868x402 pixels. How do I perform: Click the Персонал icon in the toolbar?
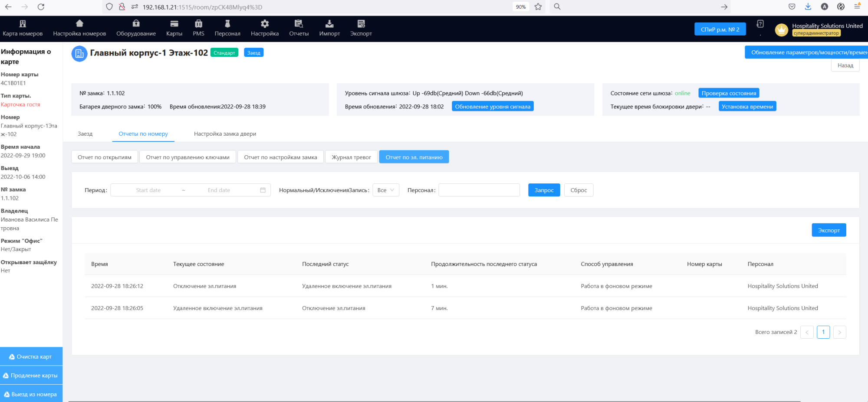227,28
